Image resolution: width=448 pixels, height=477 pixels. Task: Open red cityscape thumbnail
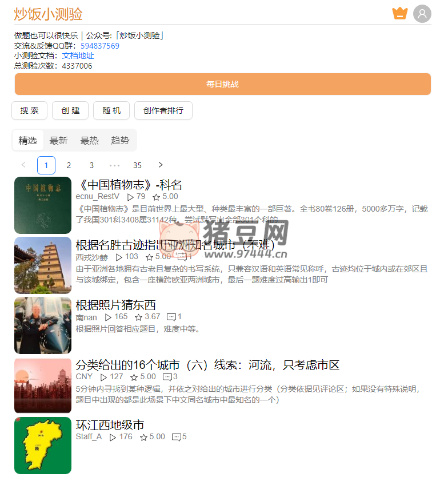43,385
